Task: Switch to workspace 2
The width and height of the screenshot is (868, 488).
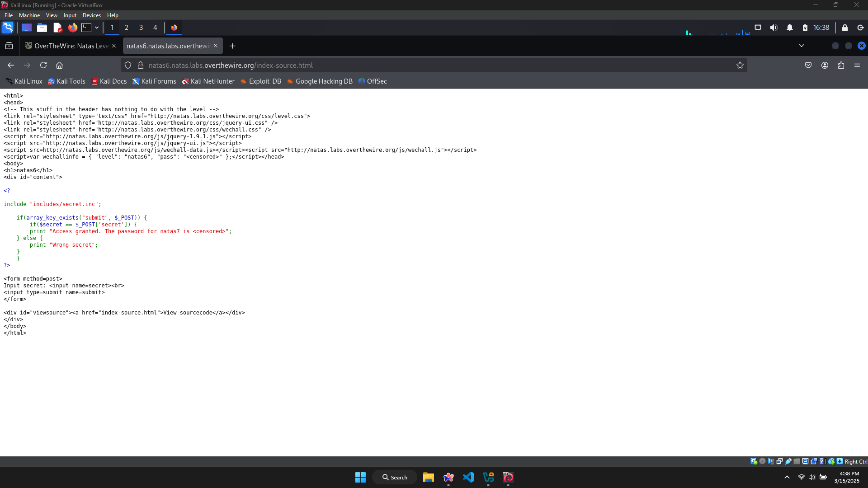Action: 127,28
